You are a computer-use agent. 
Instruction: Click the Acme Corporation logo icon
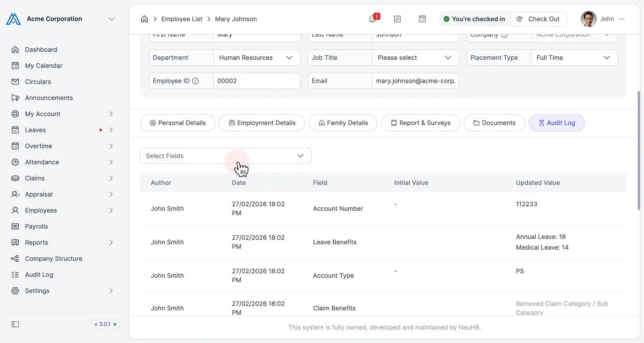pyautogui.click(x=13, y=19)
